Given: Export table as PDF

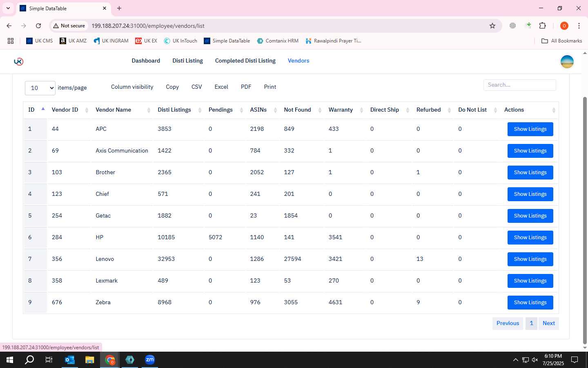Looking at the screenshot, I should pos(246,87).
